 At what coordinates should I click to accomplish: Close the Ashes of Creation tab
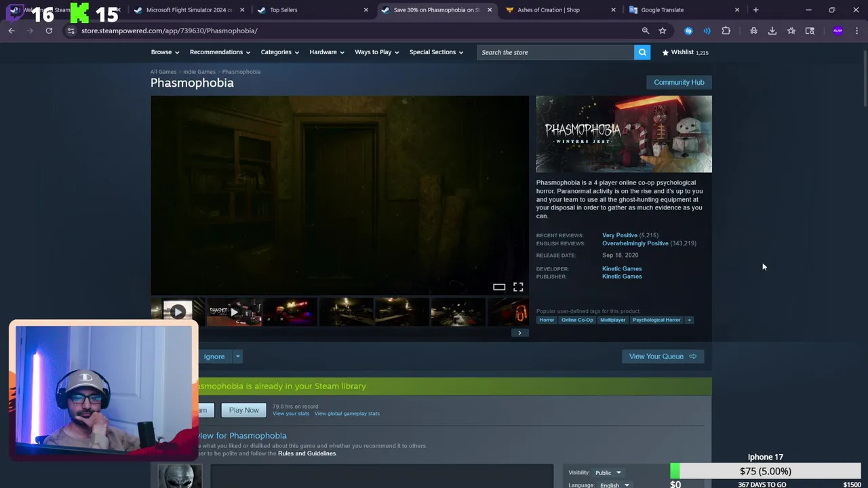[613, 9]
